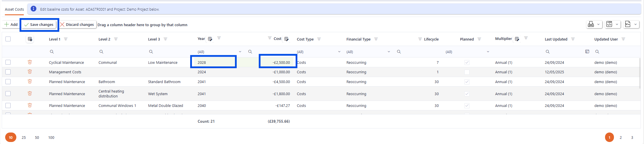Tick the select-all checkbox in the header
Viewport: 644px width, 144px height.
(8, 39)
